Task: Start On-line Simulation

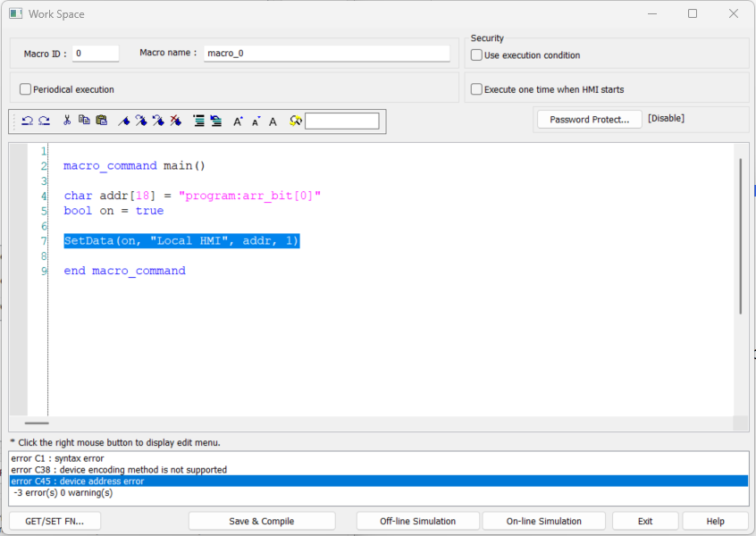Action: coord(544,521)
